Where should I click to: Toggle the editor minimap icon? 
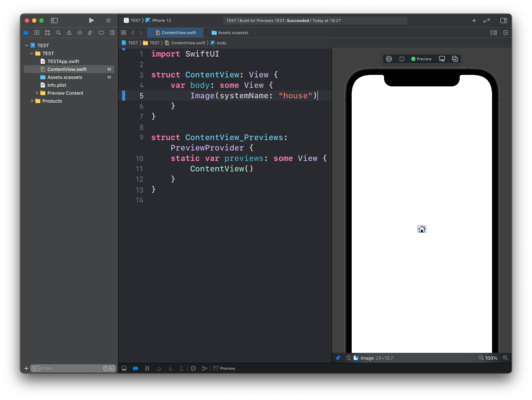[493, 32]
